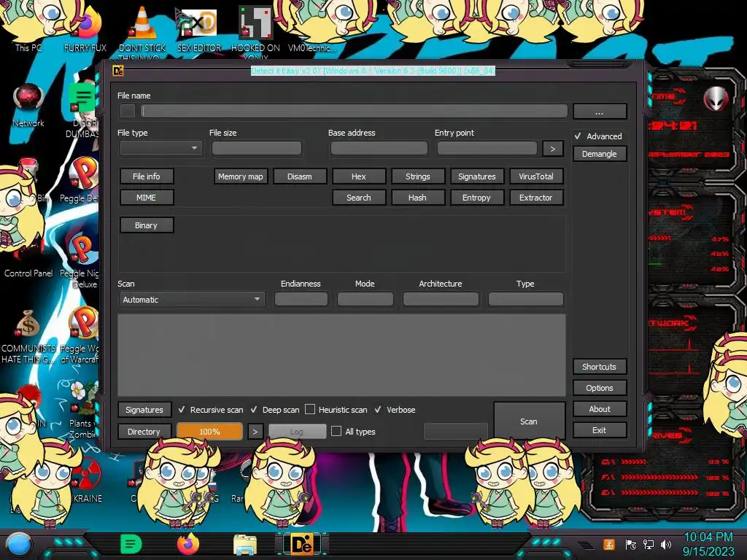Image resolution: width=747 pixels, height=560 pixels.
Task: Open green notes app in taskbar
Action: [131, 544]
